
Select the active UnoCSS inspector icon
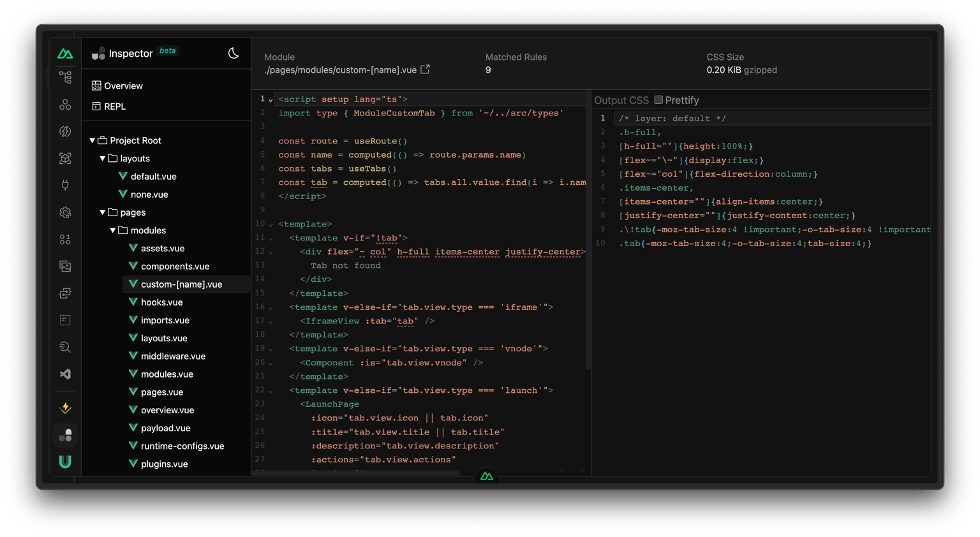tap(64, 435)
